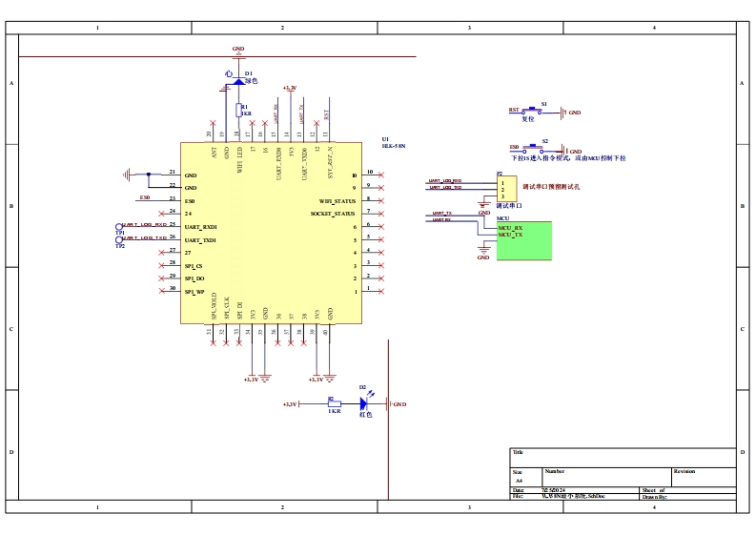Click the U1 designator label
This screenshot has height=535, width=756.
point(385,139)
